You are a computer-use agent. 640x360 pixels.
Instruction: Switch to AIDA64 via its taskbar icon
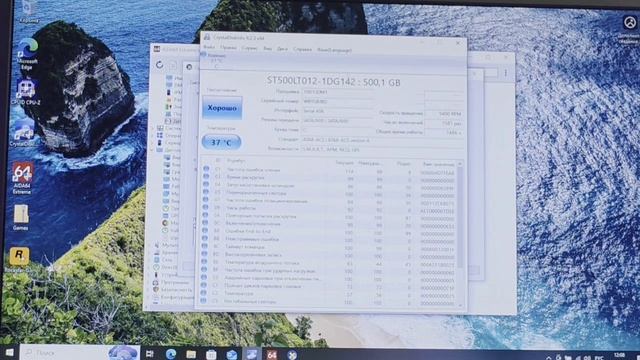tap(272, 355)
